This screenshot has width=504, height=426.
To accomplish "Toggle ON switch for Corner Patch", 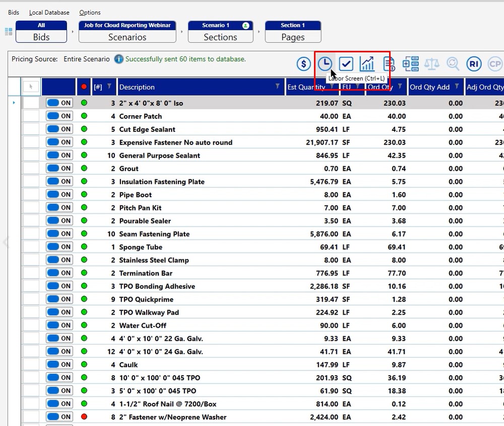I will coord(59,116).
